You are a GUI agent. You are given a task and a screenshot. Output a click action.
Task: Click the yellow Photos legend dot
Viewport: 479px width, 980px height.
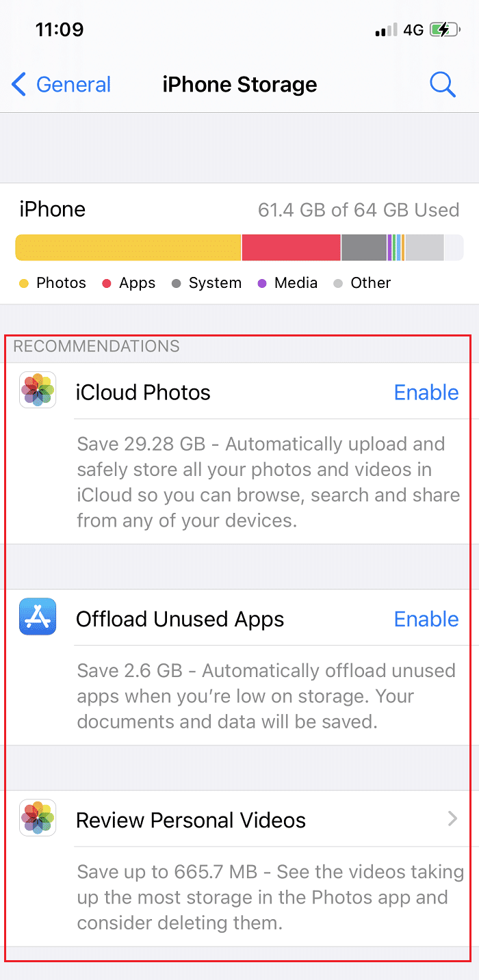click(x=25, y=282)
